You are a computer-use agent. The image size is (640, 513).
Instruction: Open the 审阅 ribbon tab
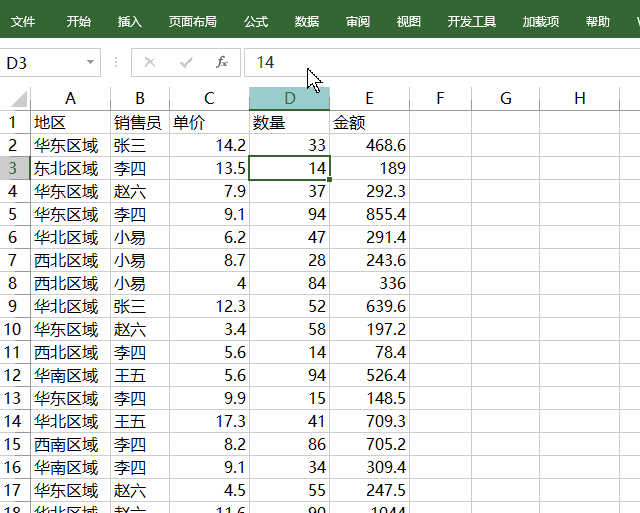(358, 21)
